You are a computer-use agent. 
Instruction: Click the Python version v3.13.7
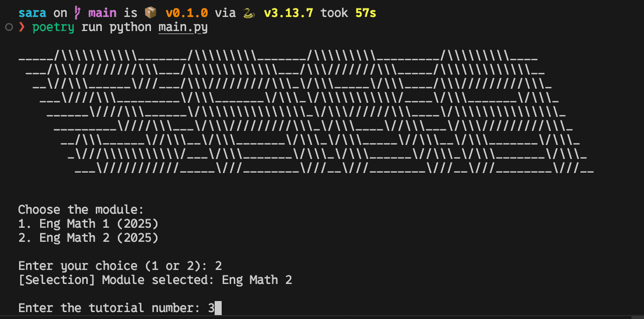coord(289,12)
